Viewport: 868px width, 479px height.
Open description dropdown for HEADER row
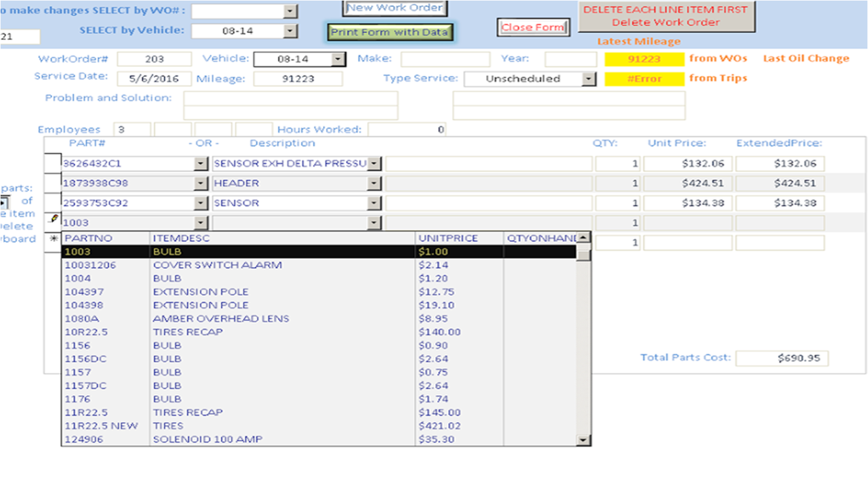pos(374,183)
